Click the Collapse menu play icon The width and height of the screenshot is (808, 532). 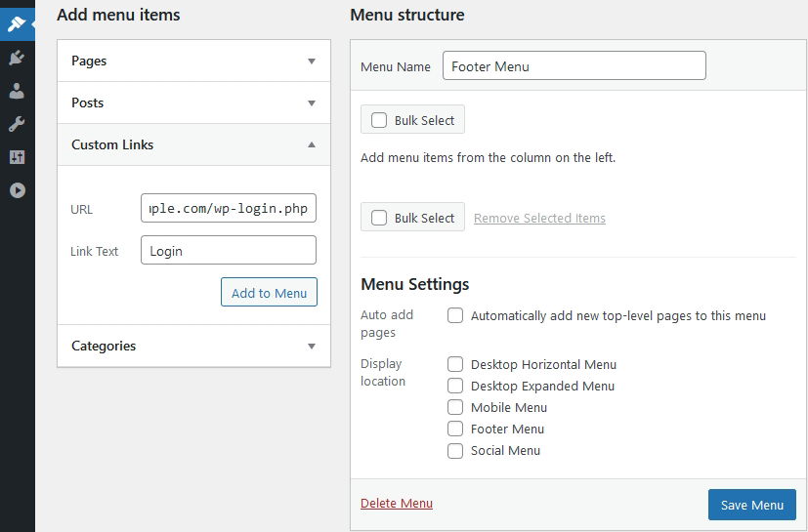(x=17, y=190)
